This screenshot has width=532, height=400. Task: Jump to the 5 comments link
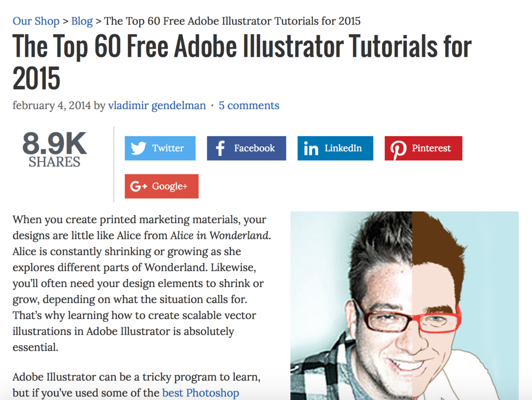click(249, 105)
